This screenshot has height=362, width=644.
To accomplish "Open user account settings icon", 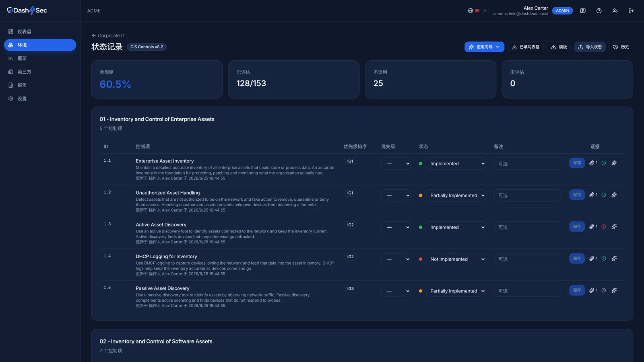I will pos(615,11).
